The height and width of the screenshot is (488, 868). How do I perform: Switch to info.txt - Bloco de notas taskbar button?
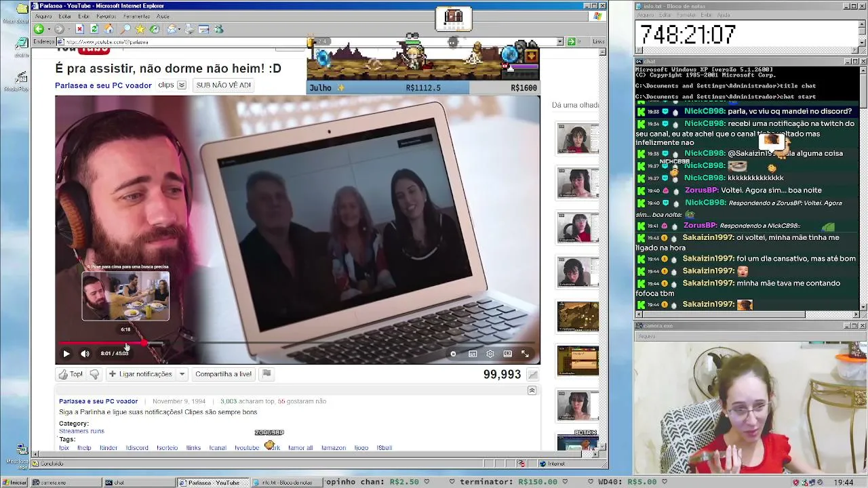tap(287, 483)
